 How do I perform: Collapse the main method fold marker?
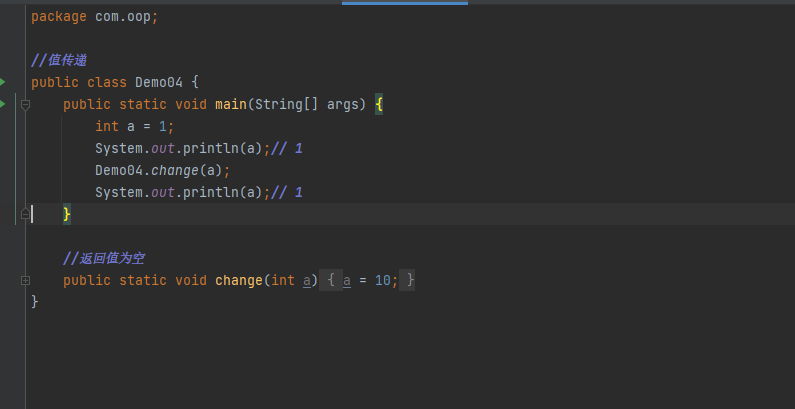click(x=25, y=104)
